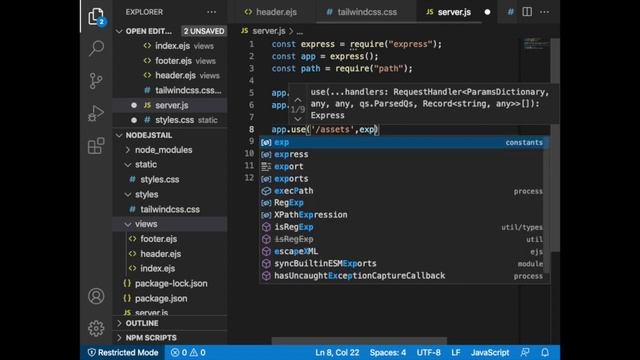
Task: Click the horizontal editor scrollbar
Action: tap(359, 340)
